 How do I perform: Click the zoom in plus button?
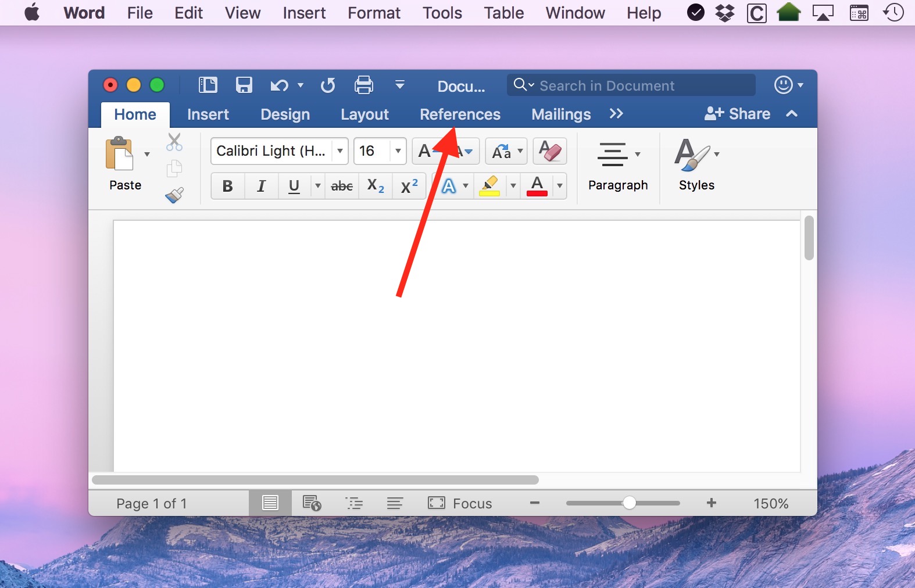[711, 503]
